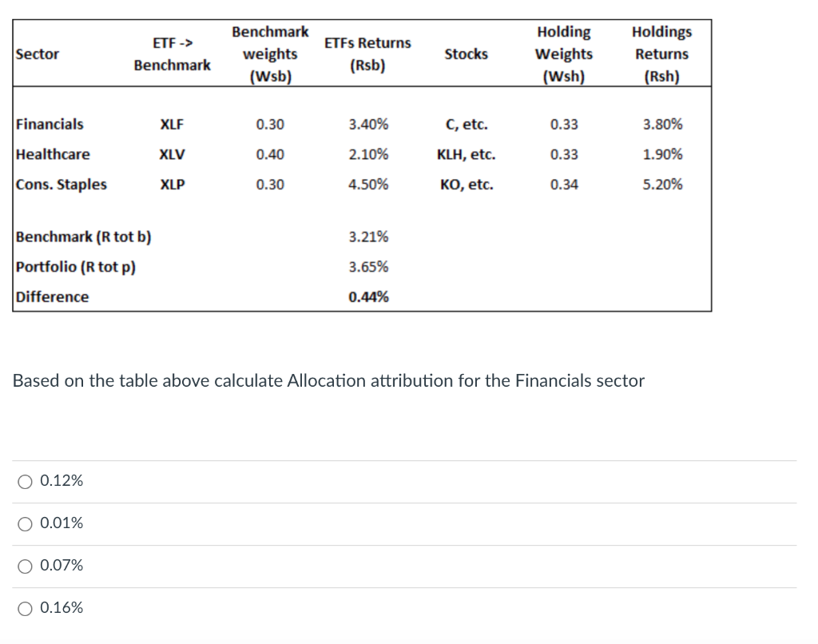Click the Benchmark (R tot b) row label
Image resolution: width=818 pixels, height=644 pixels.
(x=83, y=237)
